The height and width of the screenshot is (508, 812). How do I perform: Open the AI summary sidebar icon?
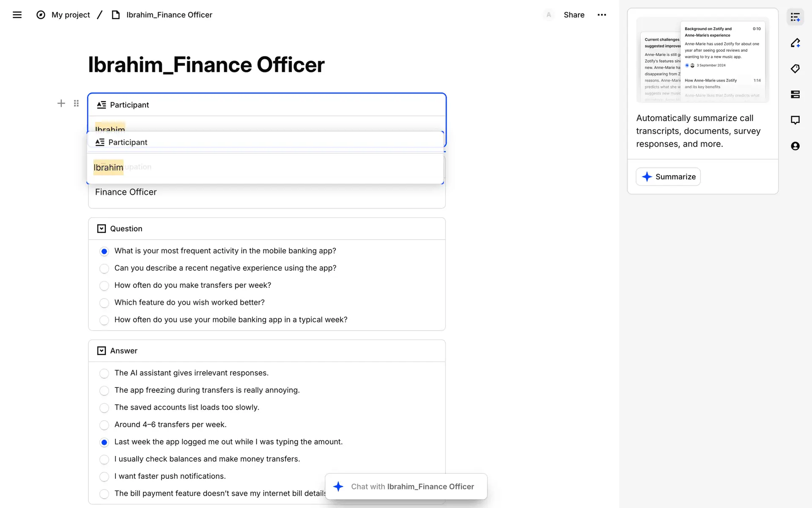click(x=795, y=17)
